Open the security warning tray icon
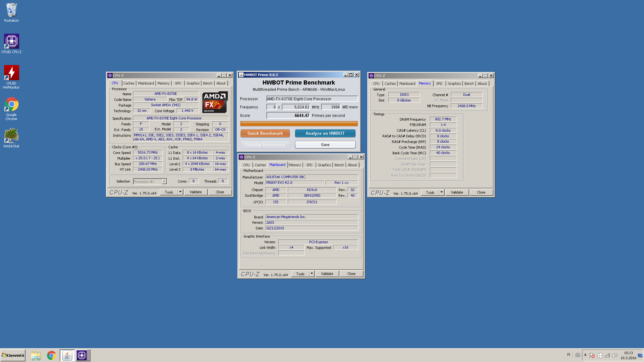The width and height of the screenshot is (644, 362). coord(592,355)
